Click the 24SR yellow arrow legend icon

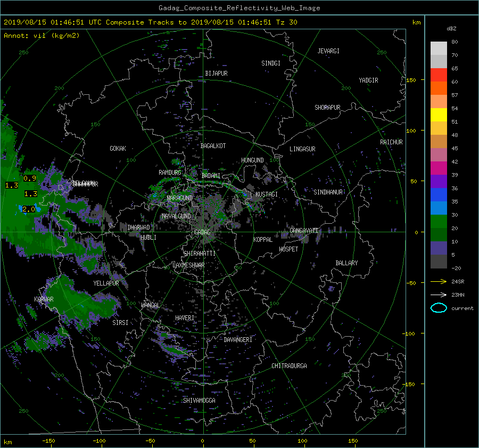(x=439, y=281)
